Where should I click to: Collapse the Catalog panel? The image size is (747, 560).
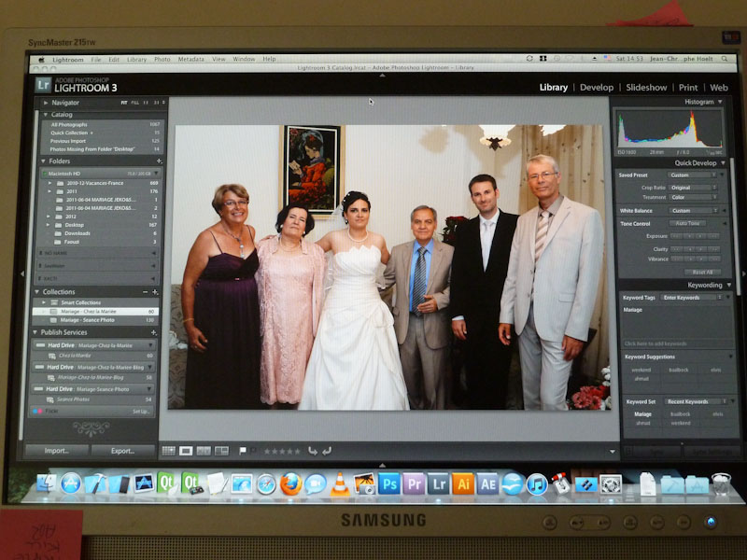pos(45,115)
